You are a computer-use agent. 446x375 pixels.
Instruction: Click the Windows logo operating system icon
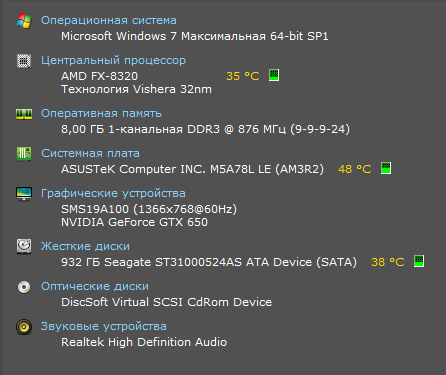[x=24, y=21]
